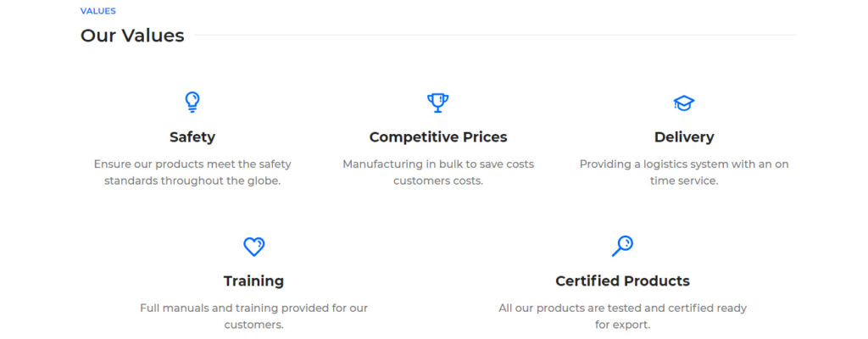The width and height of the screenshot is (868, 339).
Task: Click the lightbulb icon above Safety
Action: tap(192, 103)
